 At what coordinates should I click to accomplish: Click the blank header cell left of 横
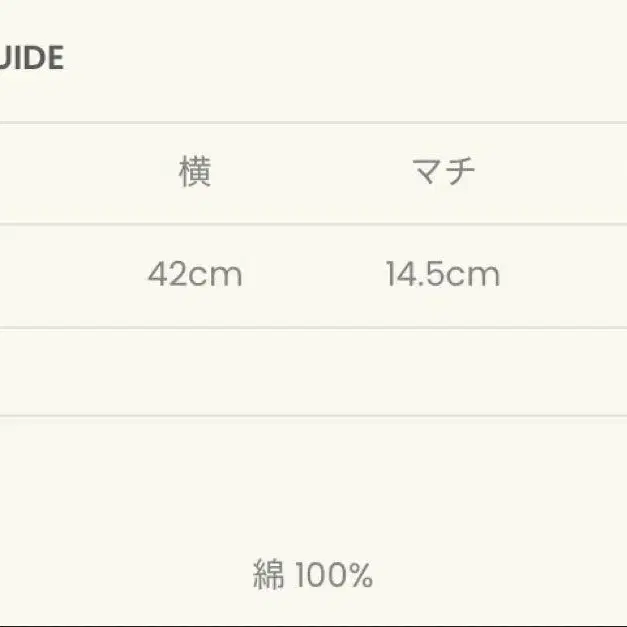tap(50, 173)
